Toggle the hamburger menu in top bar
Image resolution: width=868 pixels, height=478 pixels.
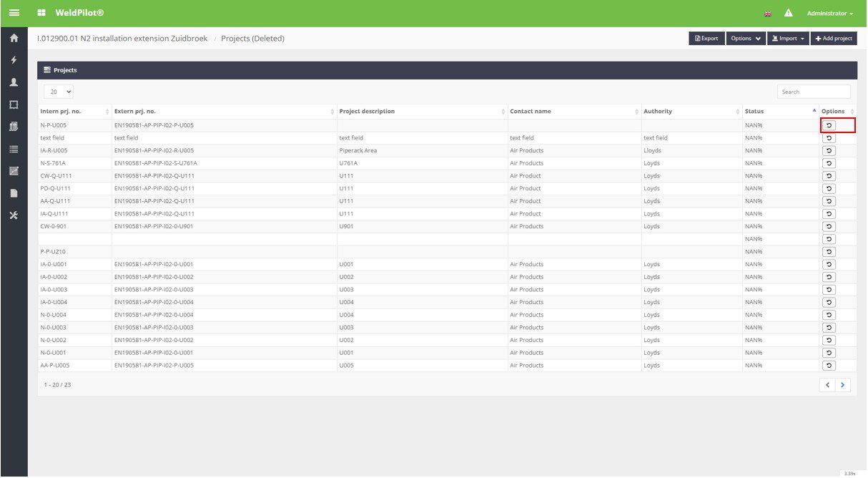tap(14, 13)
